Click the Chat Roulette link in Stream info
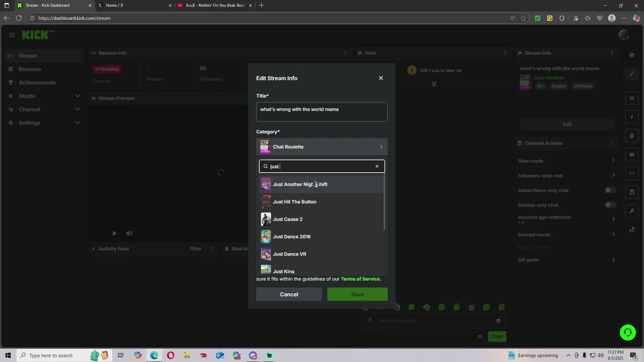Image resolution: width=644 pixels, height=362 pixels. pos(549,78)
